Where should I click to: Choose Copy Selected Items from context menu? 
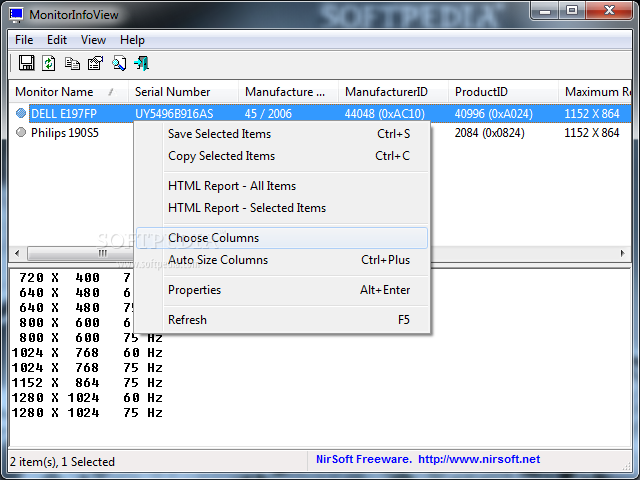pos(282,156)
